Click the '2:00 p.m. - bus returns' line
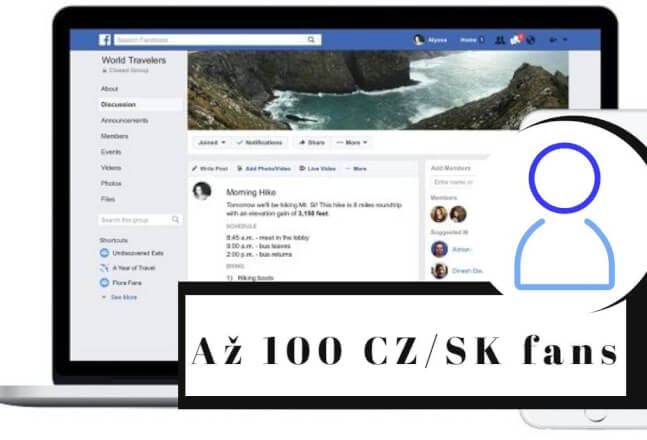Screen dimensions: 647x440 (x=259, y=254)
